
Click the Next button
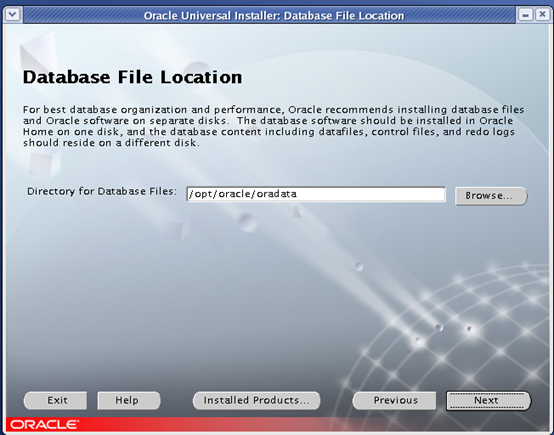[x=488, y=400]
